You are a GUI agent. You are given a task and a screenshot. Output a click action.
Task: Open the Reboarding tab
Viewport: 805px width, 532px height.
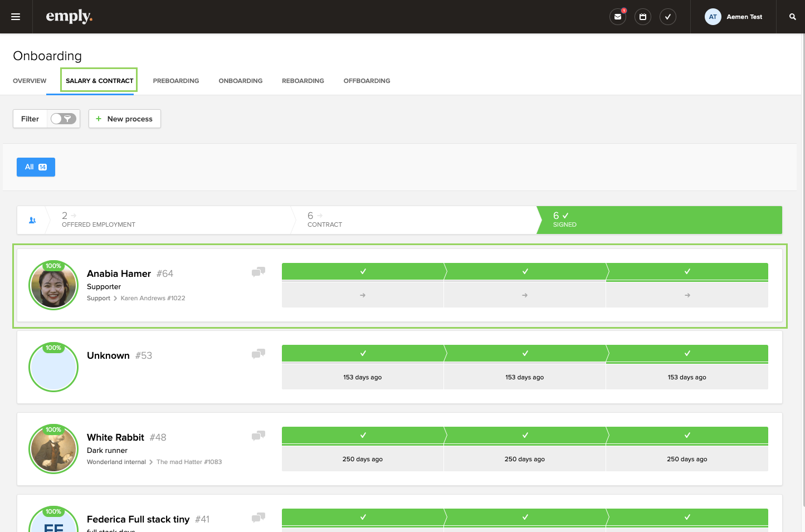coord(303,81)
